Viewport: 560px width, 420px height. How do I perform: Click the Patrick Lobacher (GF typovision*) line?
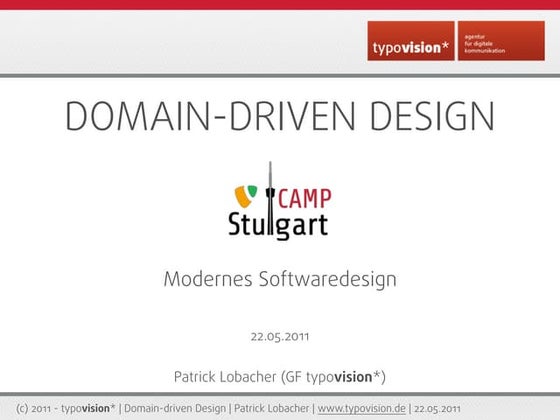click(x=280, y=377)
